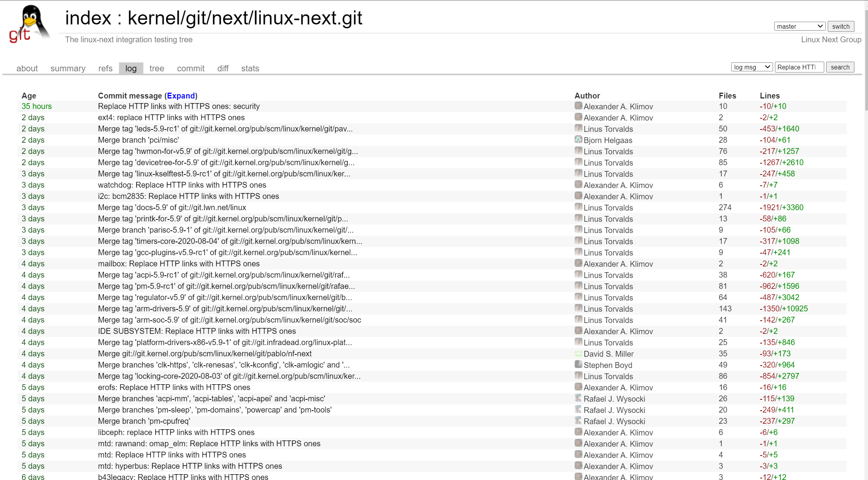Open 'mailbox: Replace HTTP links' commit
Image resolution: width=868 pixels, height=480 pixels.
point(179,264)
